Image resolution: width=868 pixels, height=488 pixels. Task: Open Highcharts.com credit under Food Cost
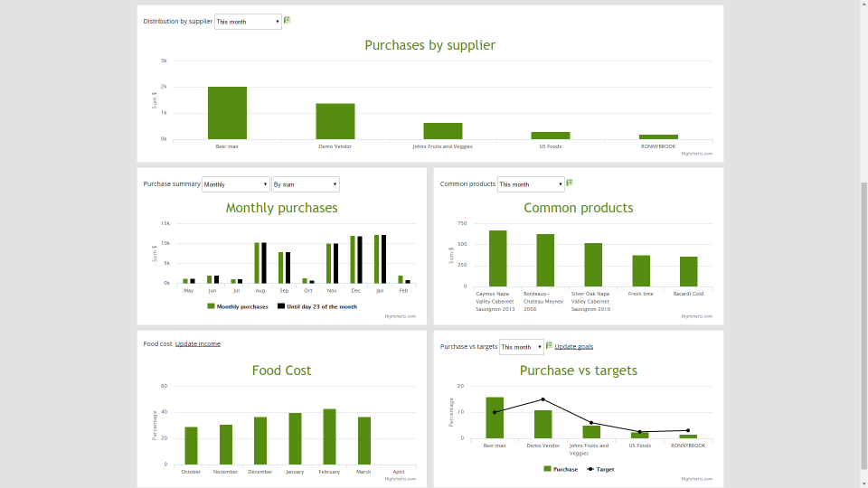coord(401,479)
